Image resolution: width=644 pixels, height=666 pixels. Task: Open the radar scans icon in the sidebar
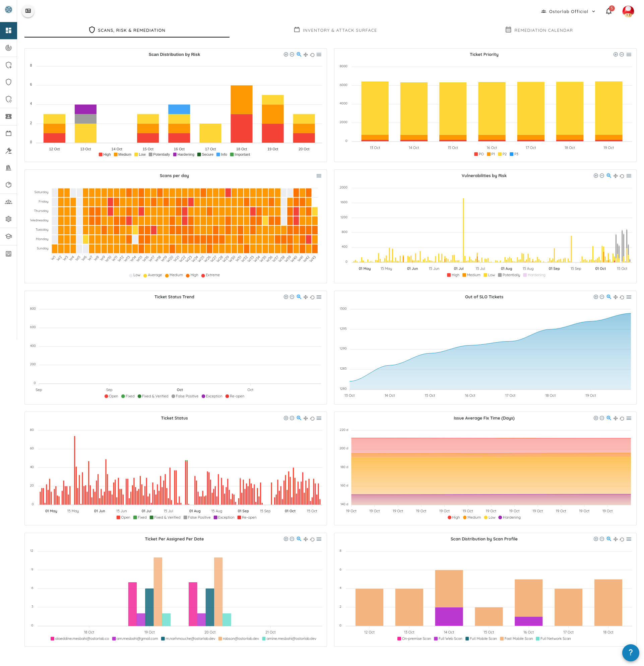coord(8,48)
